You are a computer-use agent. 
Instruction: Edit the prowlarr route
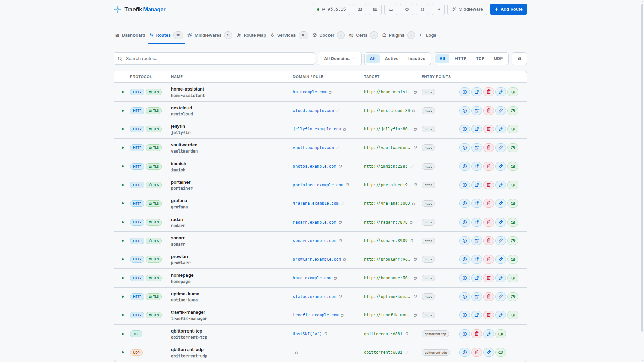click(x=501, y=259)
